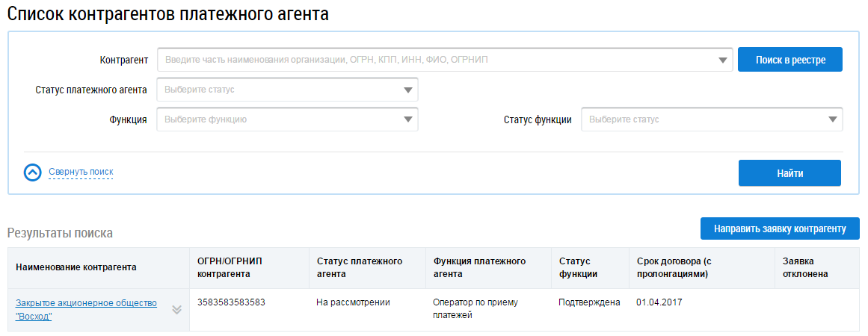Click the circular collapse search arrow icon
The image size is (868, 336).
pos(33,172)
